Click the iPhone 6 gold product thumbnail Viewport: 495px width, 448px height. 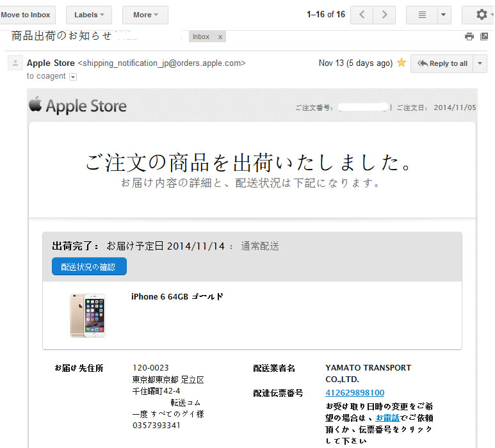(88, 315)
